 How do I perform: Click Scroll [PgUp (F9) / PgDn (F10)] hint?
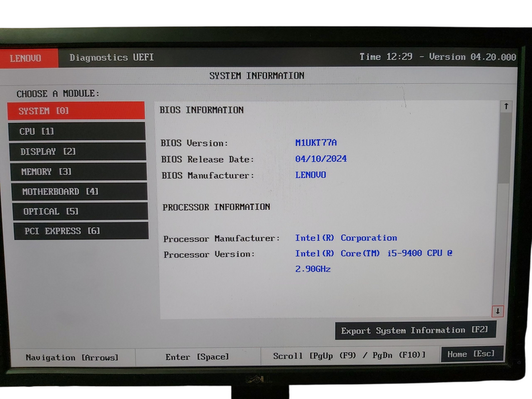pyautogui.click(x=349, y=356)
